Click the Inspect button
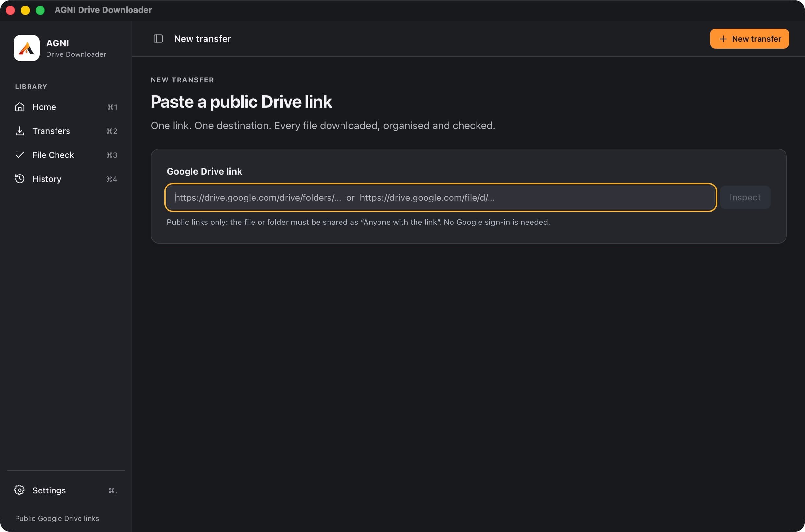The image size is (805, 532). [x=745, y=198]
